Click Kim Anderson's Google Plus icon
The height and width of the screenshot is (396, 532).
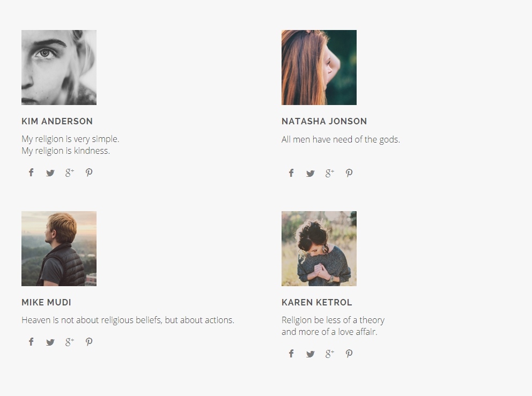[70, 173]
